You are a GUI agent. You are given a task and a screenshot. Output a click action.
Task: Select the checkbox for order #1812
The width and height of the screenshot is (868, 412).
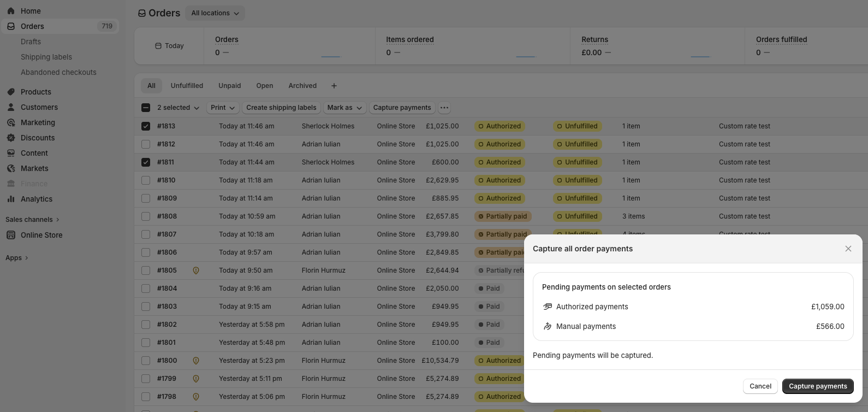(x=146, y=144)
